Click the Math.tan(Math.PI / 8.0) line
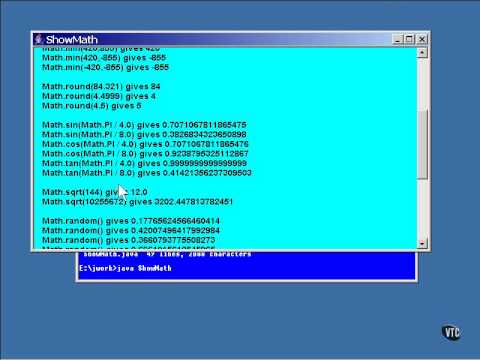This screenshot has height=360, width=480. pos(147,173)
